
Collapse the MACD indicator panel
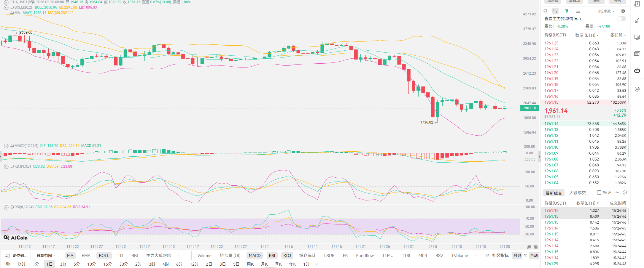(6, 146)
